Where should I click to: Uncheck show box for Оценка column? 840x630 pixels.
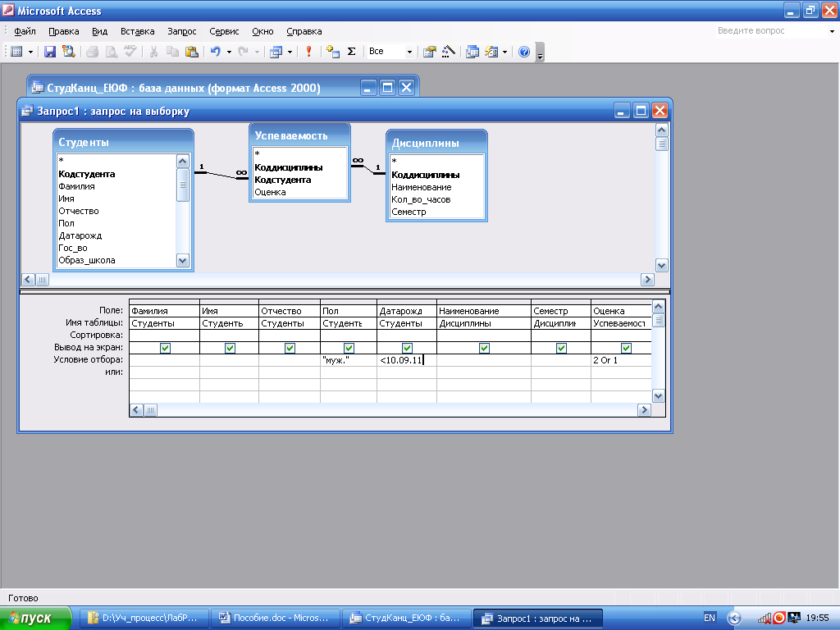(x=626, y=348)
